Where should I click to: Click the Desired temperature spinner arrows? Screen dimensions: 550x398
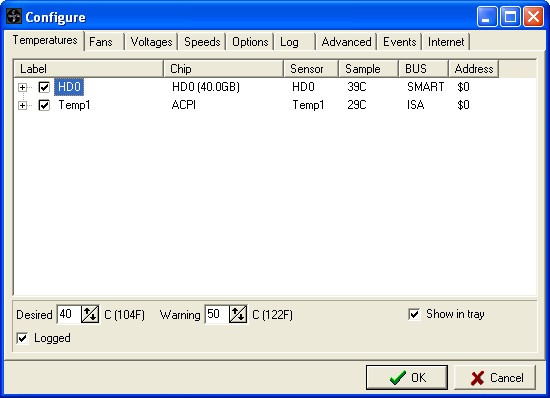[x=90, y=314]
